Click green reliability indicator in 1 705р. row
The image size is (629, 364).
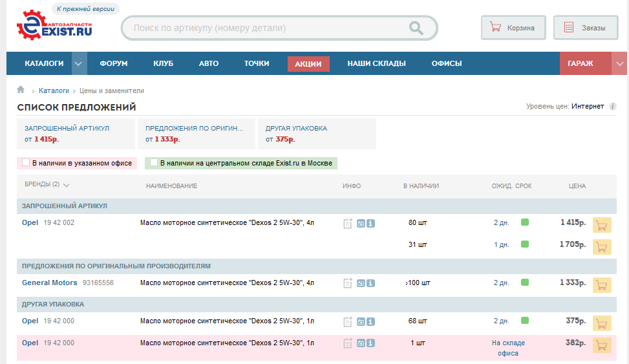[x=525, y=244]
